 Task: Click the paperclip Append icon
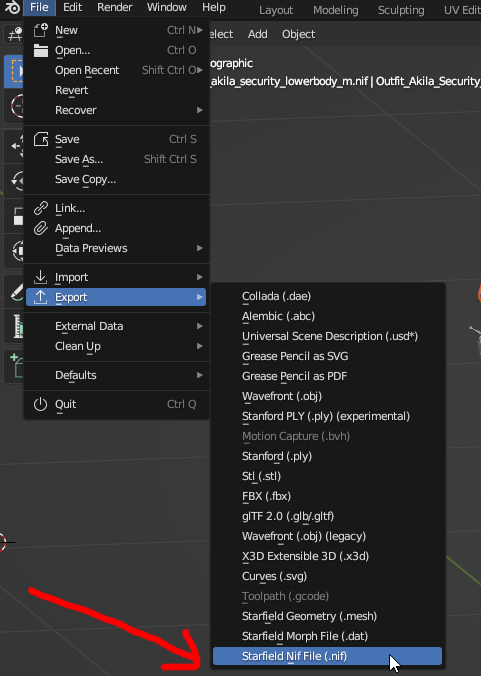point(41,228)
